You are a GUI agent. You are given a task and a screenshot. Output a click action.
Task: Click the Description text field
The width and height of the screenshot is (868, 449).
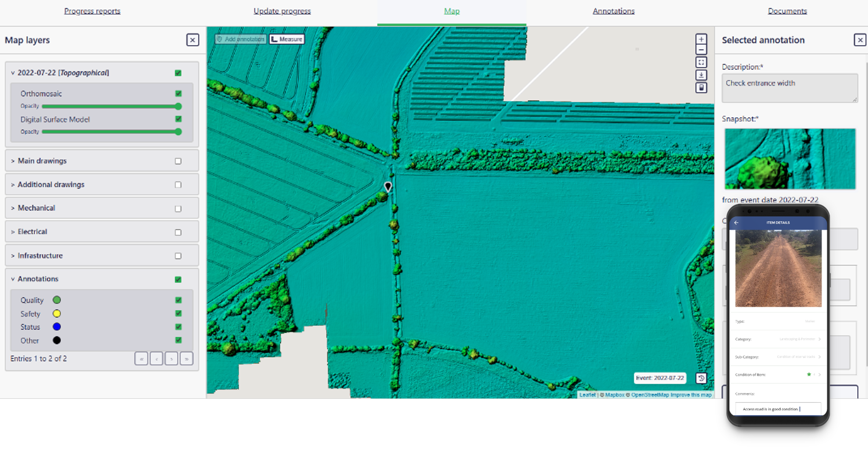789,88
